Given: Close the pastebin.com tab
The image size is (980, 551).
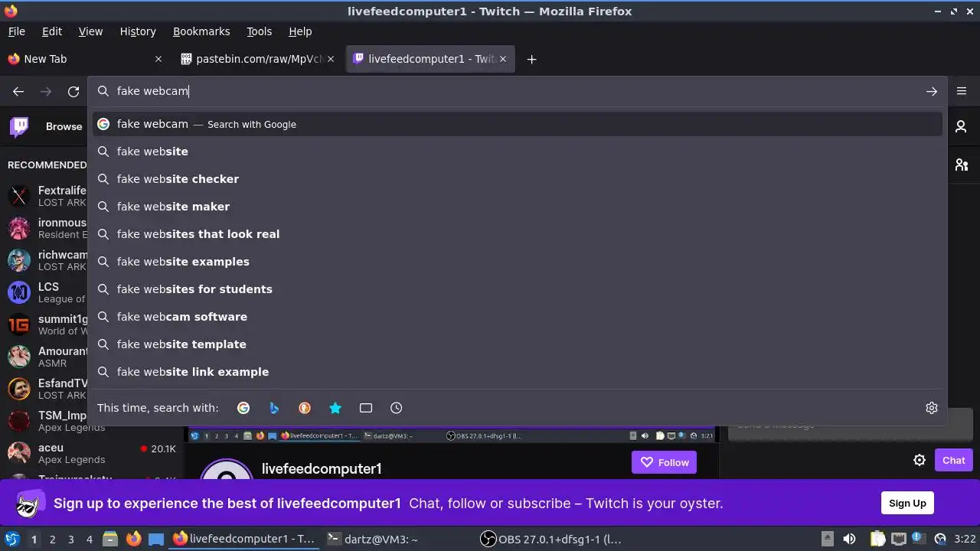Looking at the screenshot, I should click(x=331, y=59).
